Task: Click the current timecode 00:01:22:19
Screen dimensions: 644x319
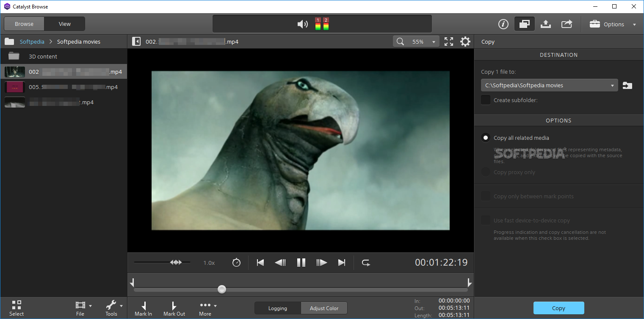Action: pos(441,263)
